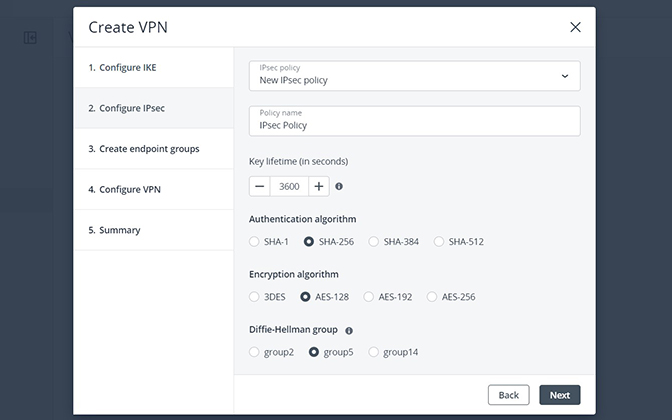The width and height of the screenshot is (672, 420).
Task: Open the IPsec policy dropdown
Action: click(x=414, y=76)
